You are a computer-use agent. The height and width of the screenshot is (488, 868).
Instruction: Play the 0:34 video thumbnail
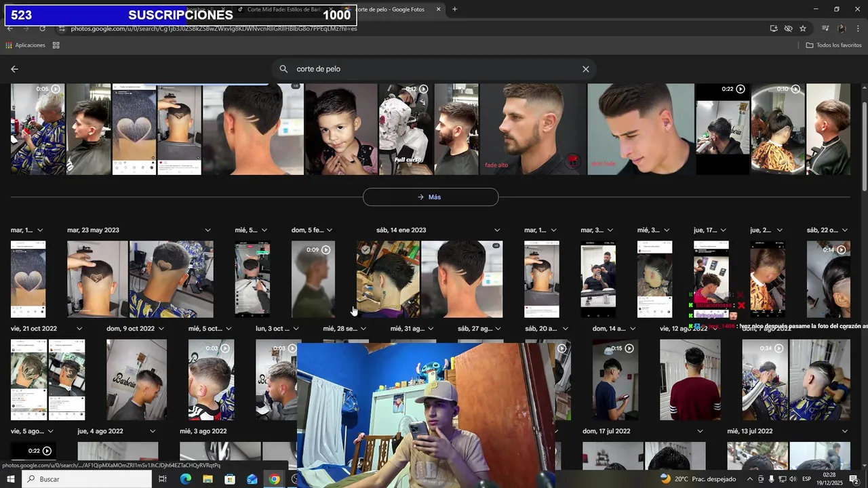(766, 380)
